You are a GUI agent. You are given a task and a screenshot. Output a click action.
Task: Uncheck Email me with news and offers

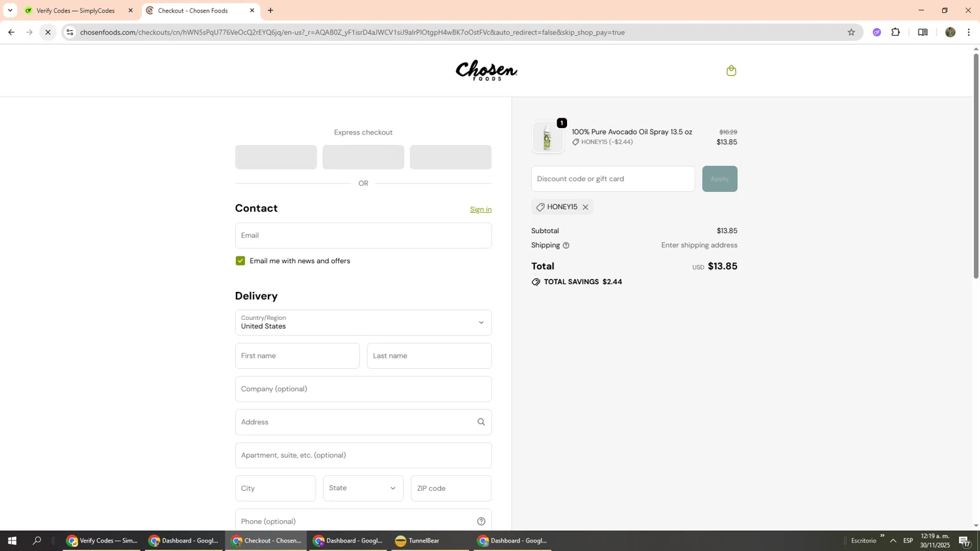[240, 260]
